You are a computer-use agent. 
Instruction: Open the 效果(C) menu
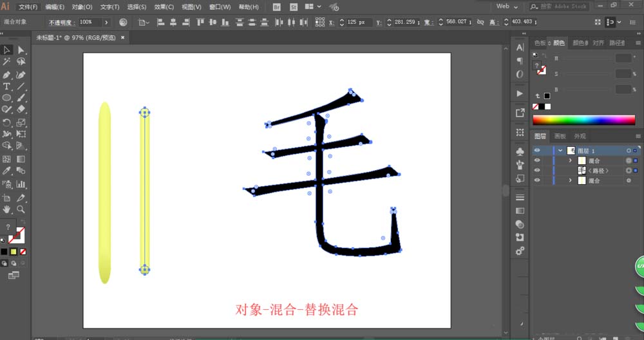tap(164, 7)
